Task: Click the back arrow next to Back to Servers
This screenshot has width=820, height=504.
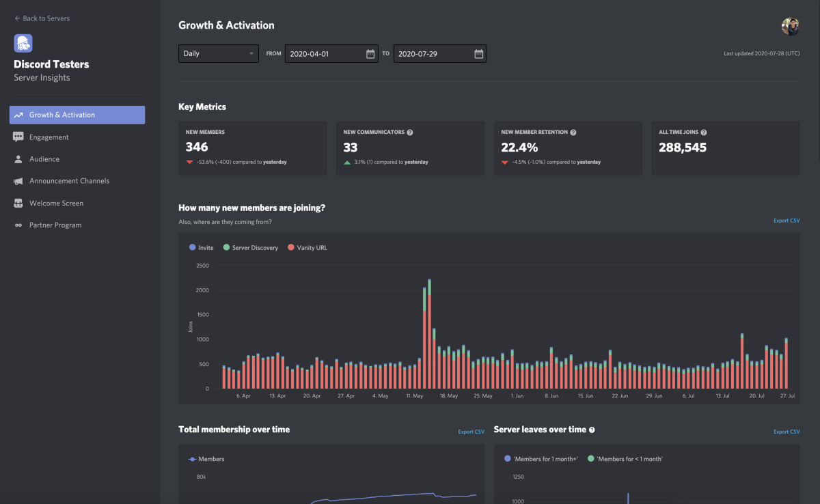Action: 16,19
